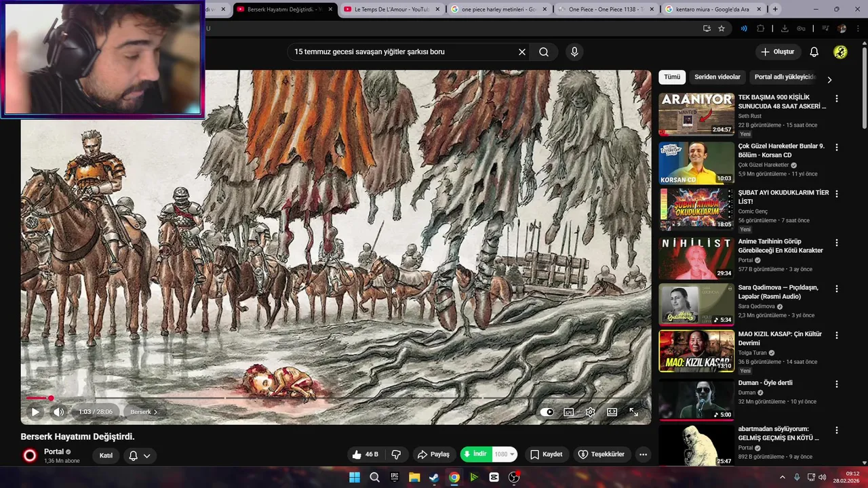Like the video with thumbs up
The image size is (868, 488).
[x=365, y=454]
